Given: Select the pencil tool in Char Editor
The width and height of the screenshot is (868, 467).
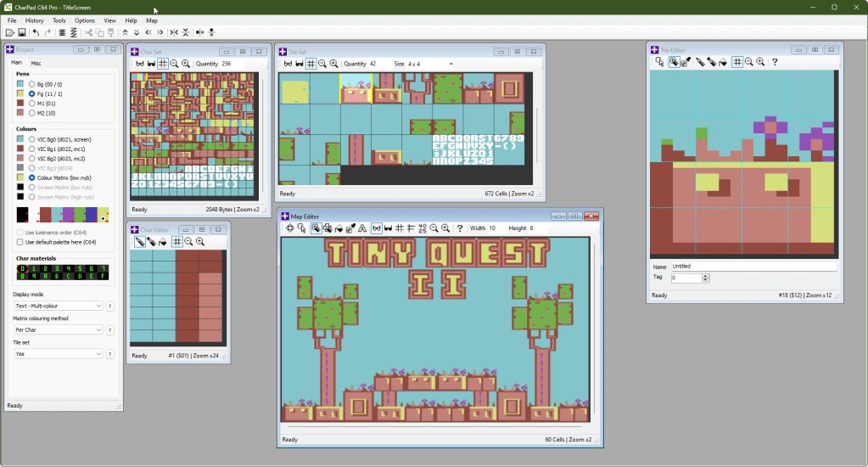Looking at the screenshot, I should pos(139,242).
